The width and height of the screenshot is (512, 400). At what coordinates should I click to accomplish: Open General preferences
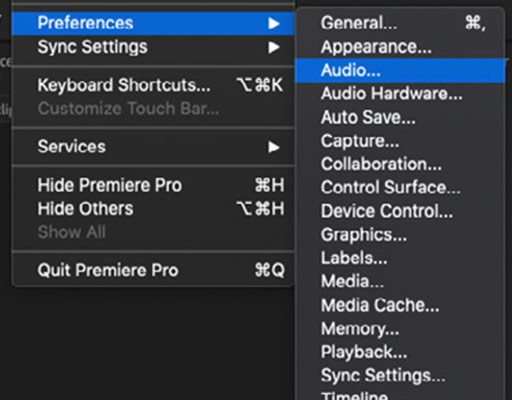400,23
